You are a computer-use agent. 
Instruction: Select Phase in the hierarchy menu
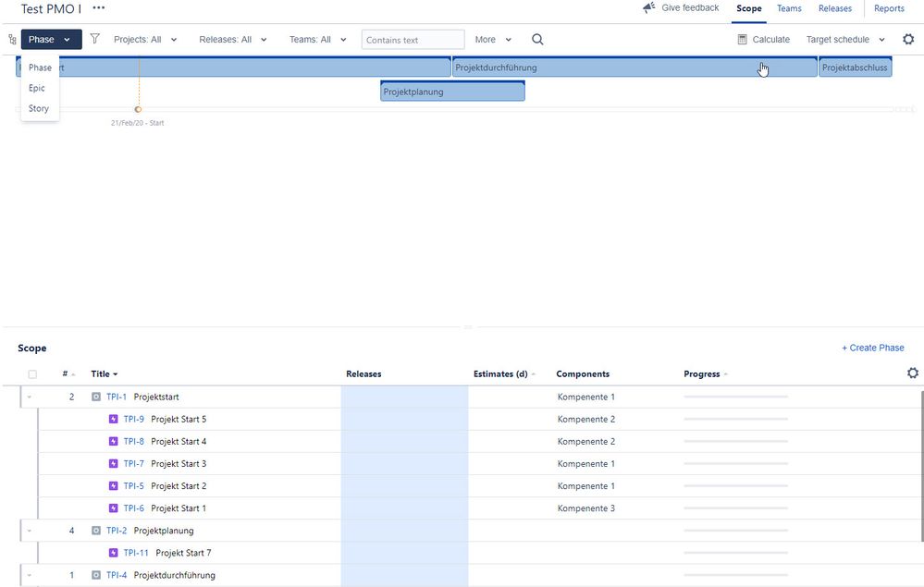(x=40, y=67)
